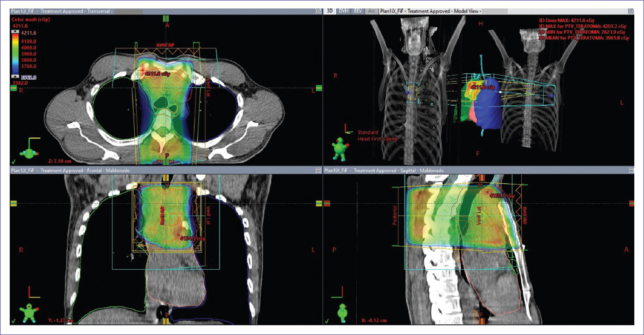Maximize the Sagittal view pane
This screenshot has width=644, height=335.
tap(630, 171)
